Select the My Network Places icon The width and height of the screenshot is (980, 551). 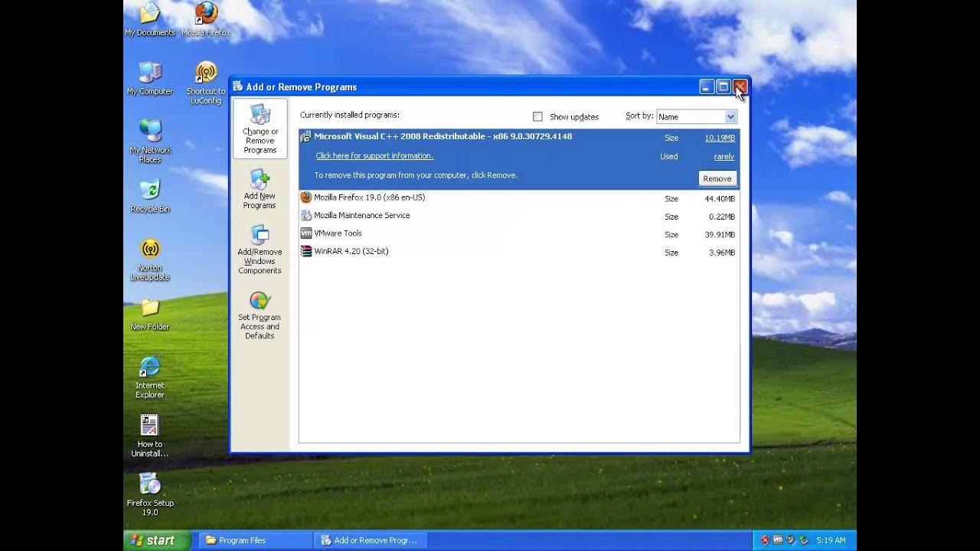coord(150,141)
